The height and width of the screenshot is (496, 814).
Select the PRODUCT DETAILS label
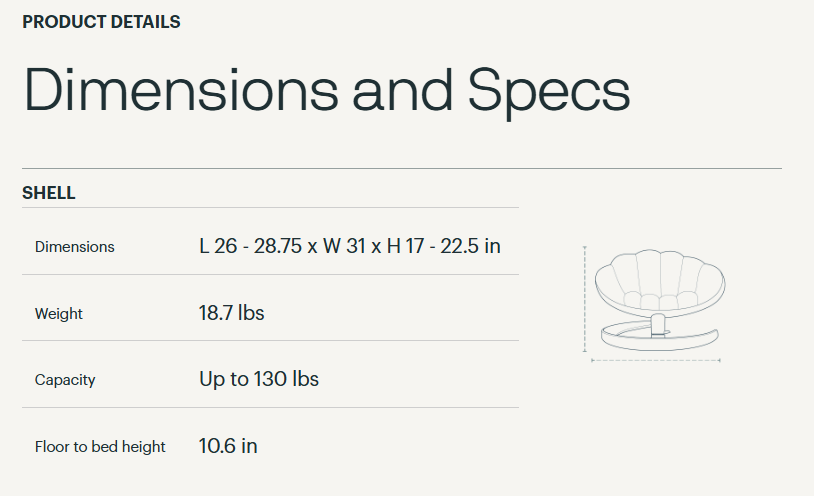pos(101,22)
